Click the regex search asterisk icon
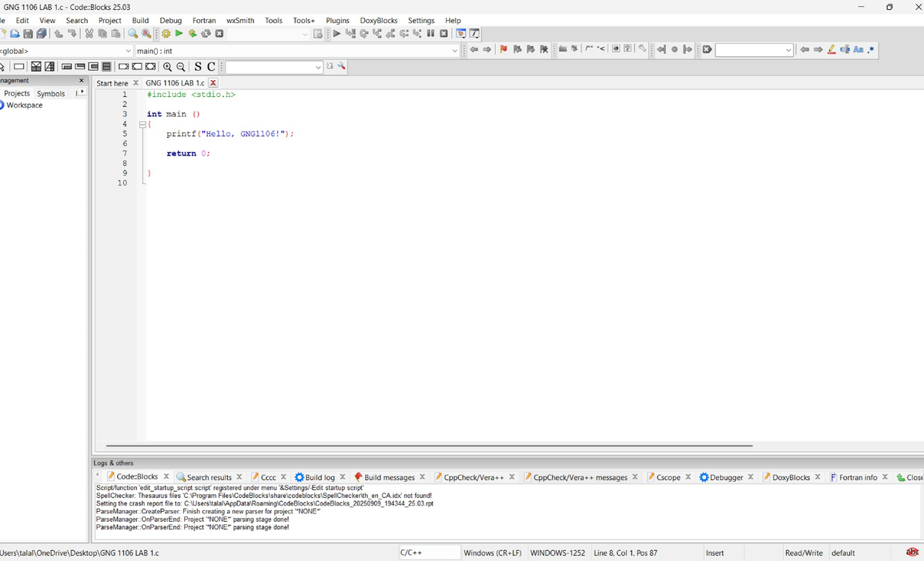 (871, 49)
